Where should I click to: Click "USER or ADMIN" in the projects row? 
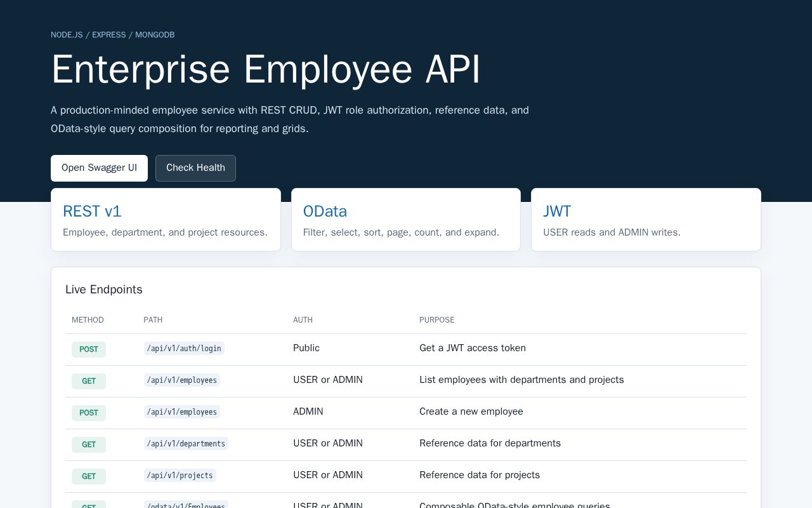coord(328,475)
